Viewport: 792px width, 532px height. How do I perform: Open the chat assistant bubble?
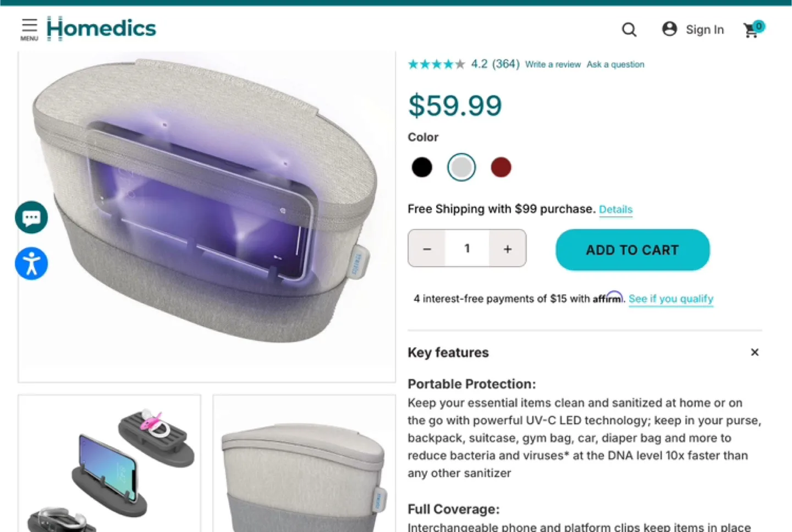pyautogui.click(x=31, y=217)
